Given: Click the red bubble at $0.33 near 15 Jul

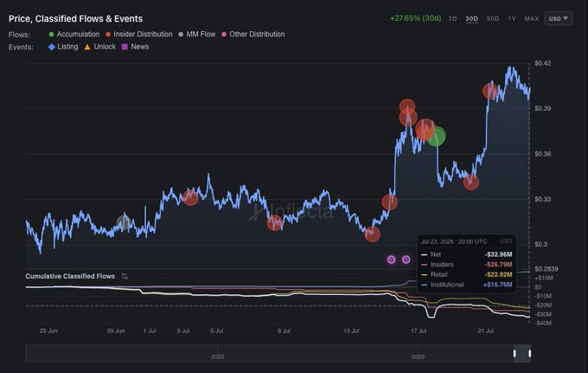Looking at the screenshot, I should [x=390, y=203].
